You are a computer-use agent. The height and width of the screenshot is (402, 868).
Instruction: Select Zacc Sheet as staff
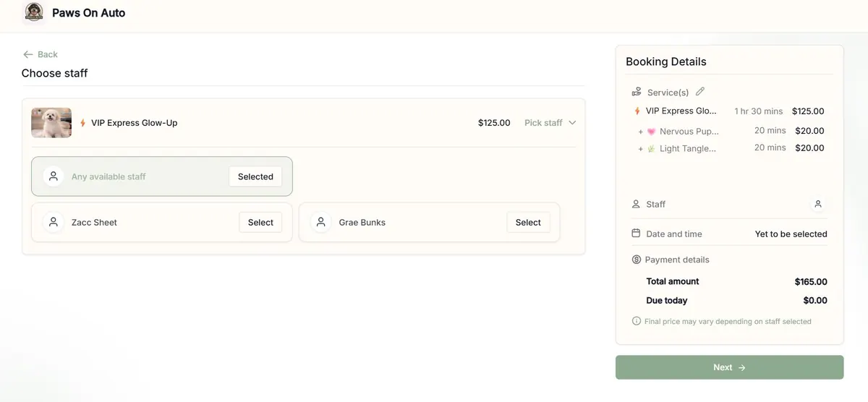(260, 222)
